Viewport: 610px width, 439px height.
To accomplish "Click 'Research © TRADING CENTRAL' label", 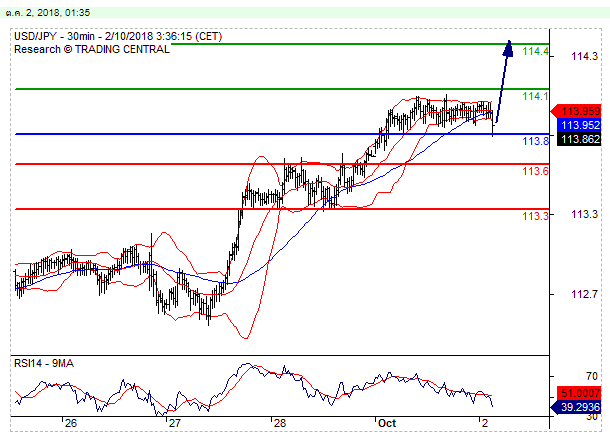I will click(92, 49).
